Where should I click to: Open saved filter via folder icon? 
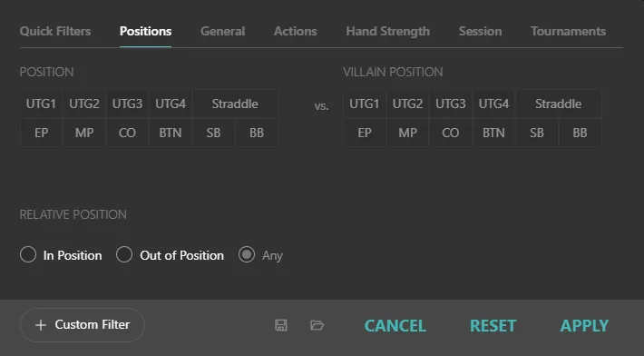tap(317, 325)
